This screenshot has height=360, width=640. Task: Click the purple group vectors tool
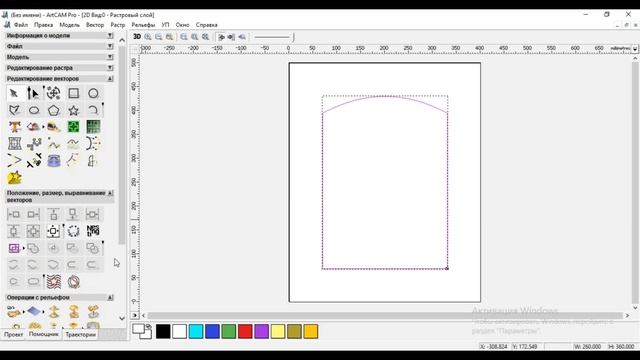14,248
